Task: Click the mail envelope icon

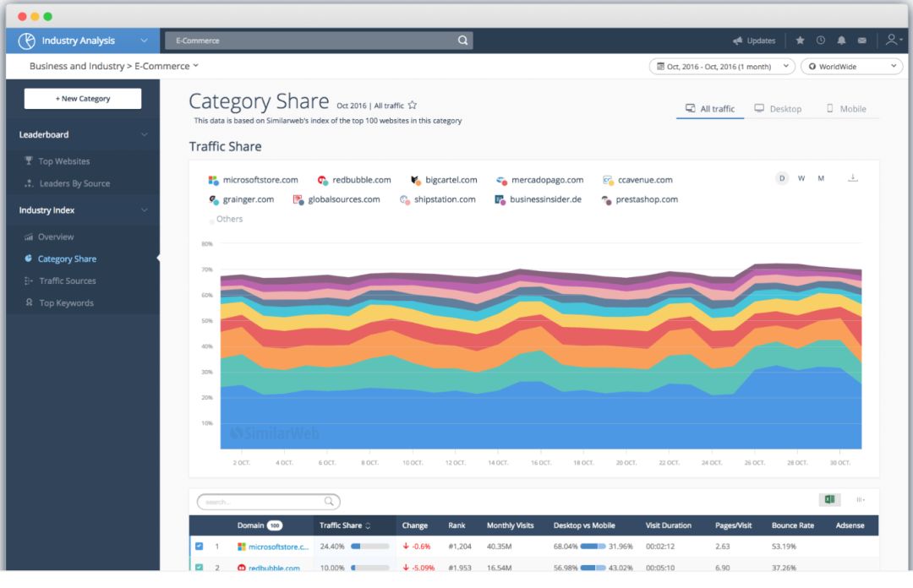Action: click(x=861, y=41)
